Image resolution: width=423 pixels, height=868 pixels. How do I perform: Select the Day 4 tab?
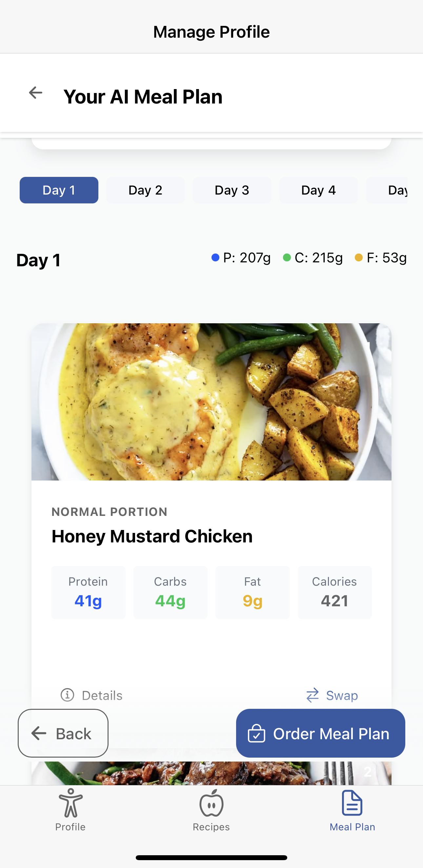click(318, 190)
